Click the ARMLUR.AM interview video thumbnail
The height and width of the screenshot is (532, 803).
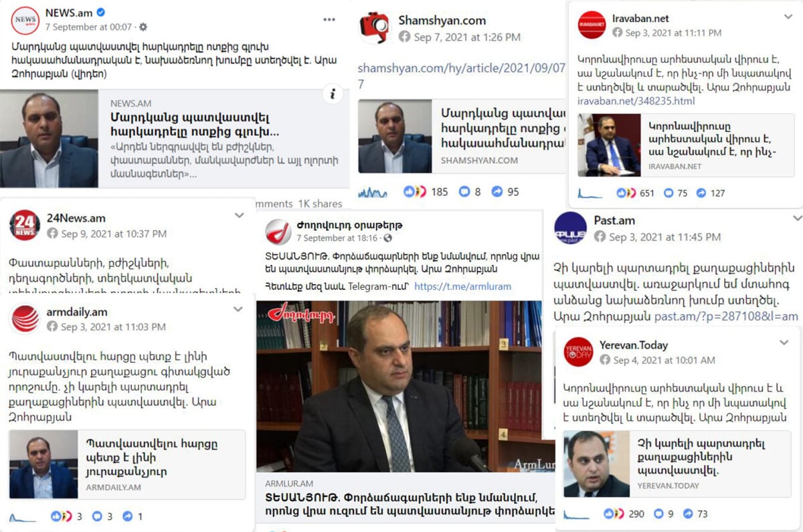(x=399, y=386)
